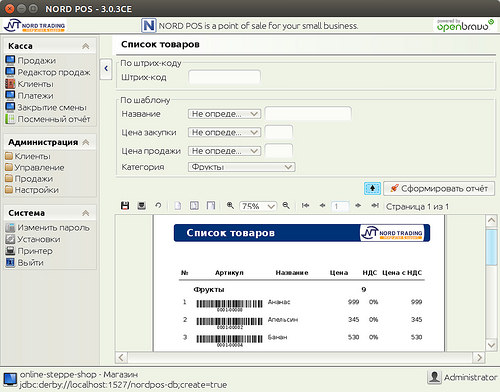The height and width of the screenshot is (392, 500).
Task: Click the Nord Trading logo at top left
Action: click(34, 25)
